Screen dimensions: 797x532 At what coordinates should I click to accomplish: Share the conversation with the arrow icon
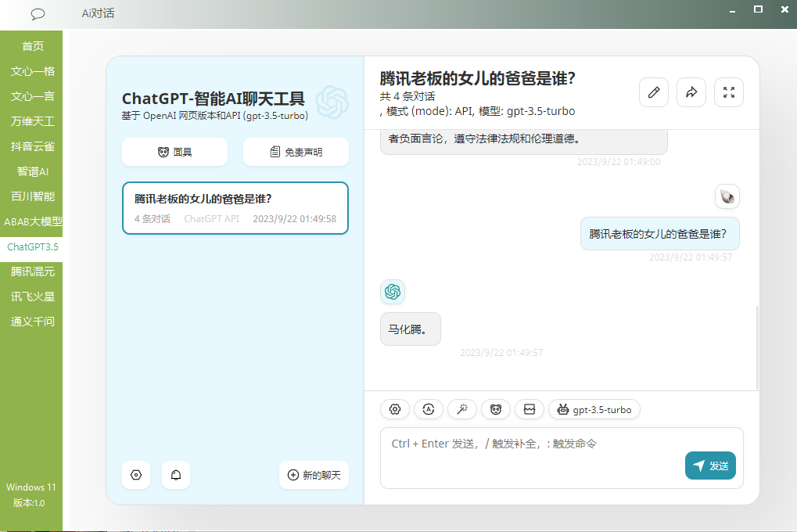click(x=691, y=92)
